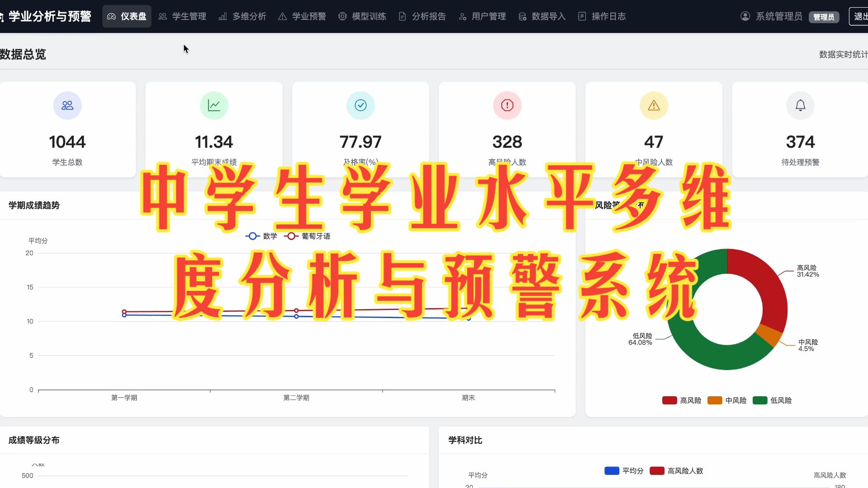Click the 学生管理 people icon
Screen dimensions: 868x488
(x=163, y=16)
